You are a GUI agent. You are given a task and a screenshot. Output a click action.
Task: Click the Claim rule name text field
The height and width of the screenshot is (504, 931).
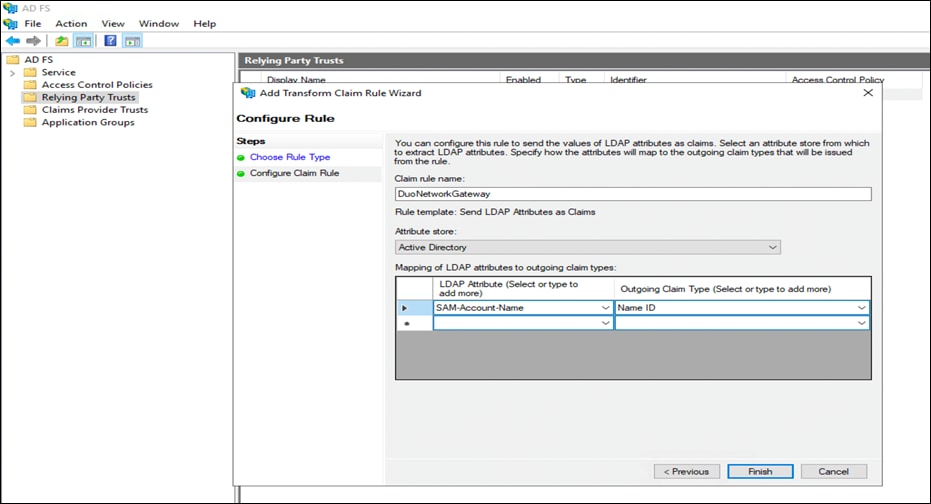pyautogui.click(x=633, y=195)
